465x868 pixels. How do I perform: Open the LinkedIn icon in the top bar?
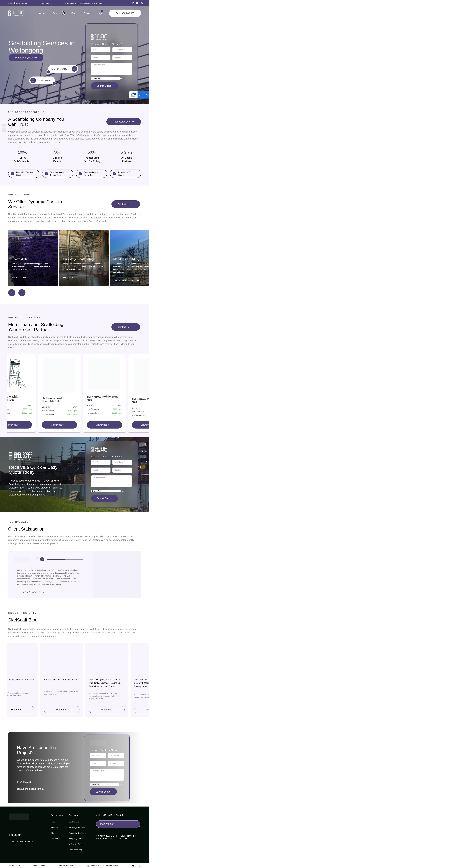coord(137,3)
